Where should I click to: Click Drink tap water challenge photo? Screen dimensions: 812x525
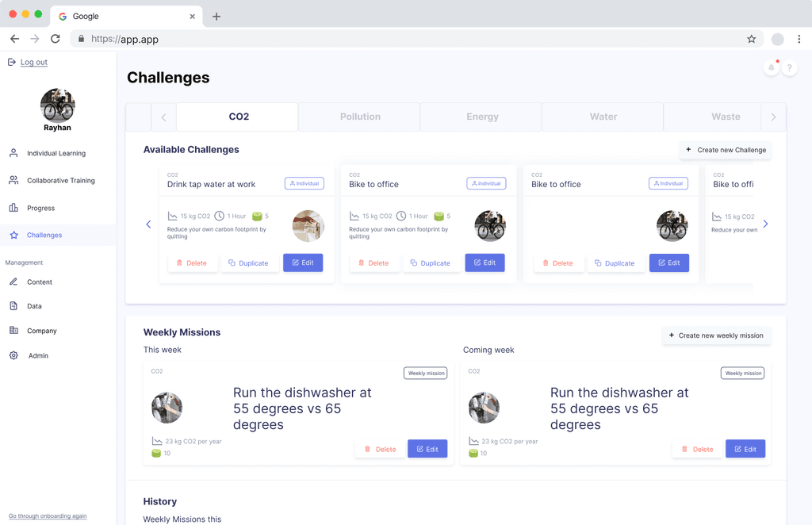tap(308, 226)
